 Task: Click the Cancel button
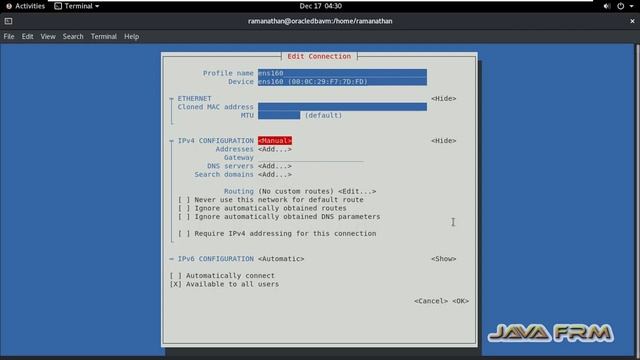click(431, 301)
